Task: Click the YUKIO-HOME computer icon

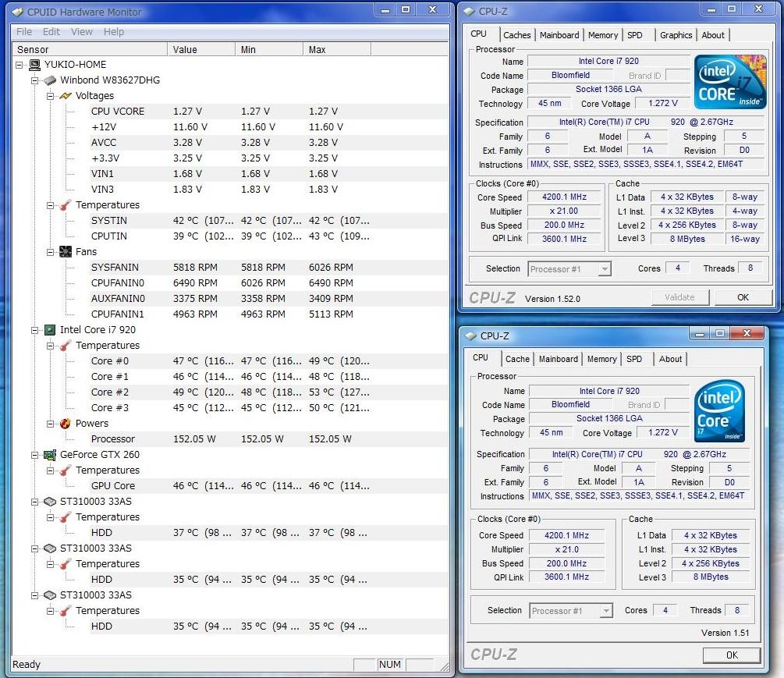Action: tap(34, 65)
